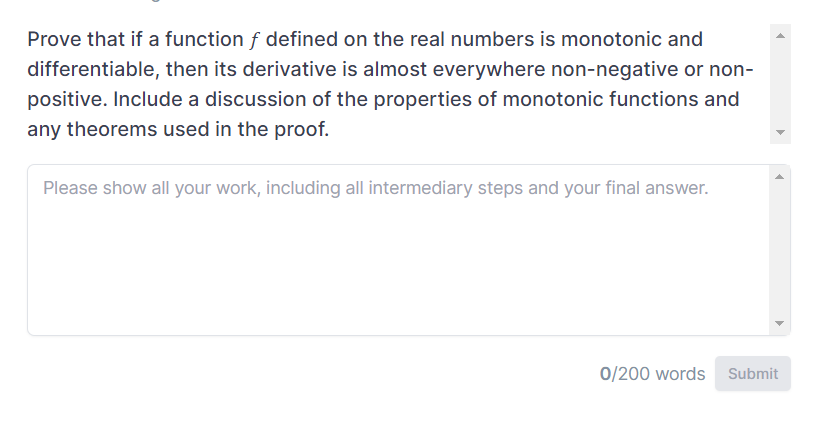Click the placeholder text "Please show all your work"
The height and width of the screenshot is (427, 827).
click(x=134, y=188)
